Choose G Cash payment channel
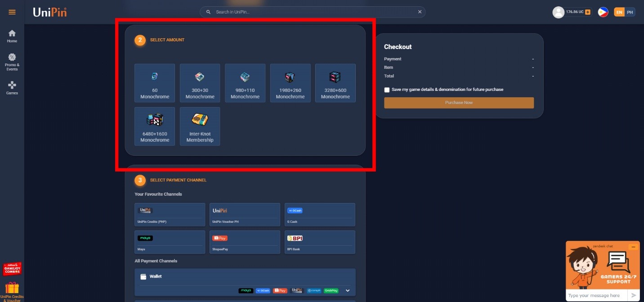Viewport: 644px width, 302px height. 320,214
